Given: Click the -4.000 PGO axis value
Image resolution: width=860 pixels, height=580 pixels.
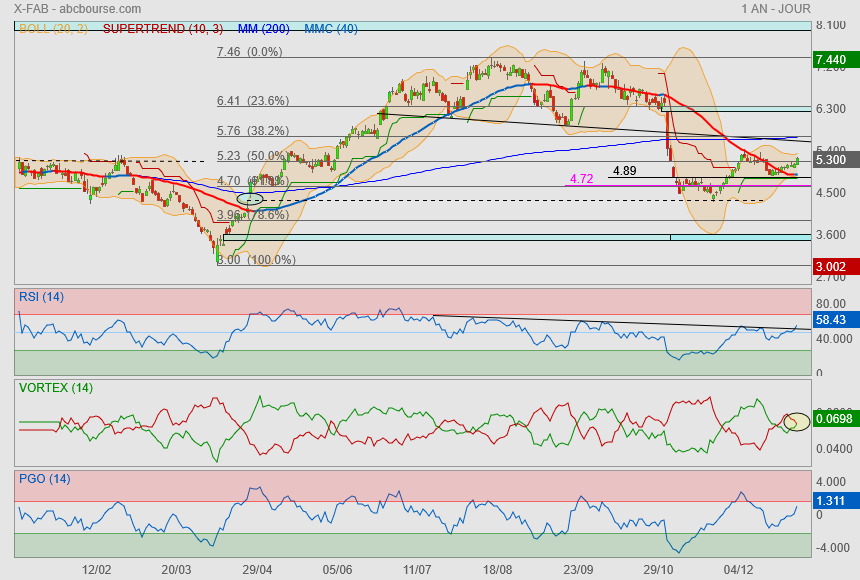Looking at the screenshot, I should coord(832,548).
